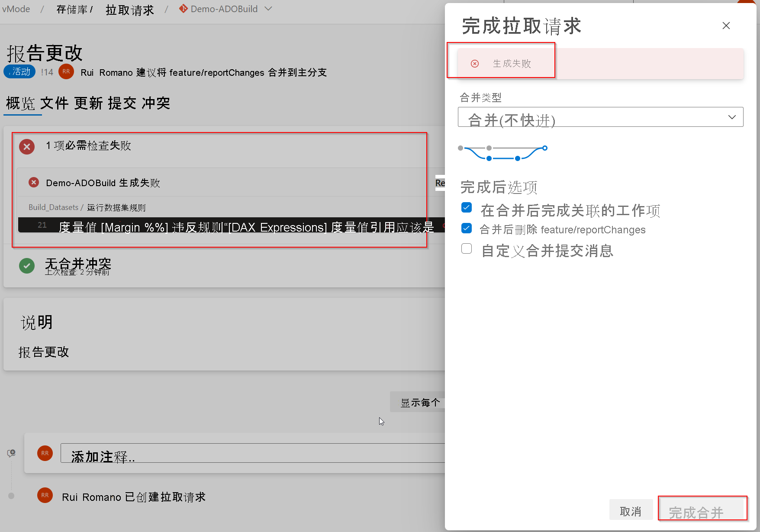
Task: Click the red failure icon beside 1 项必需检查失败
Action: (26, 147)
